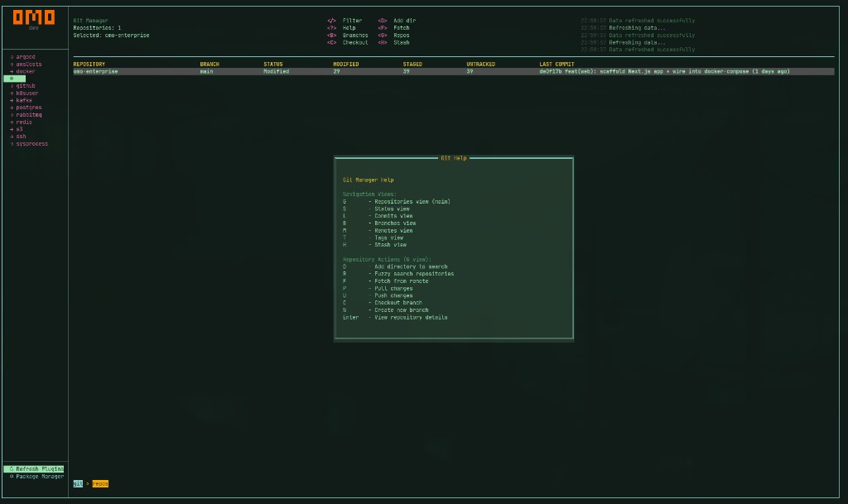Click Fuzzy search repositories help line
848x504 pixels.
click(x=398, y=274)
